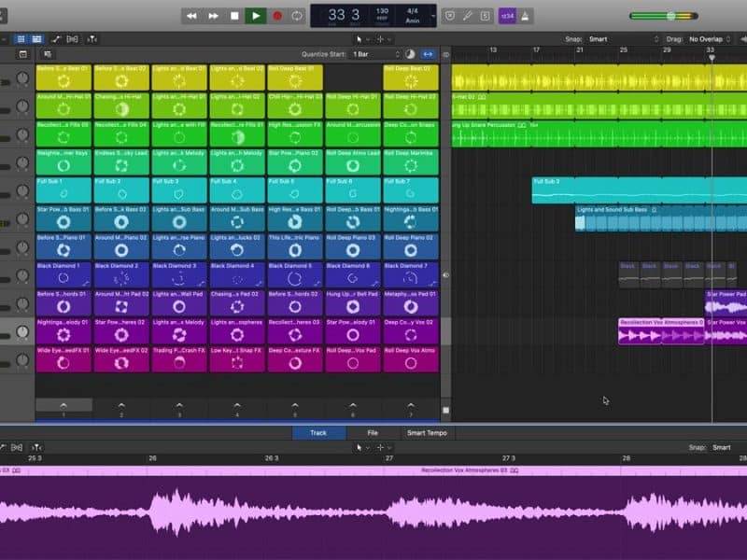
Task: Trigger the Black Diamond 1 cell
Action: click(x=63, y=274)
